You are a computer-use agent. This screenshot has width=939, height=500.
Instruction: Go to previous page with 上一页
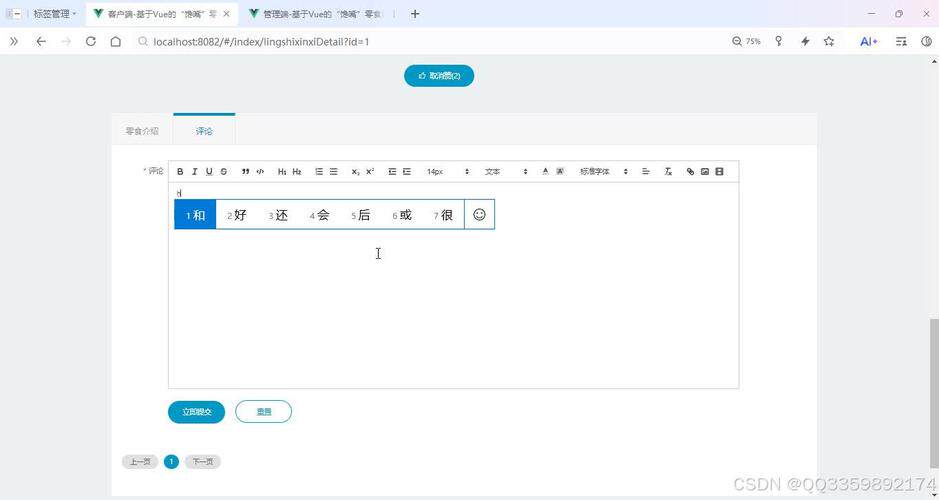[x=140, y=462]
